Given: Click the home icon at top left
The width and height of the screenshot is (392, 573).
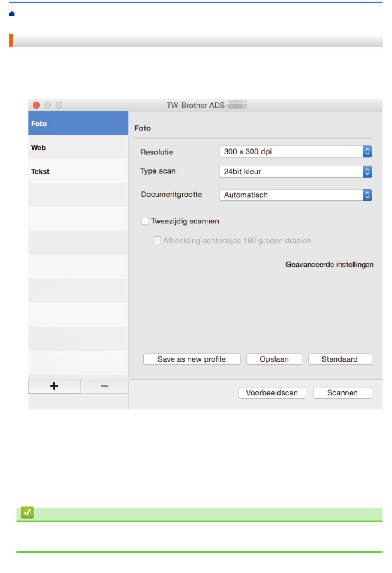Looking at the screenshot, I should [x=12, y=14].
